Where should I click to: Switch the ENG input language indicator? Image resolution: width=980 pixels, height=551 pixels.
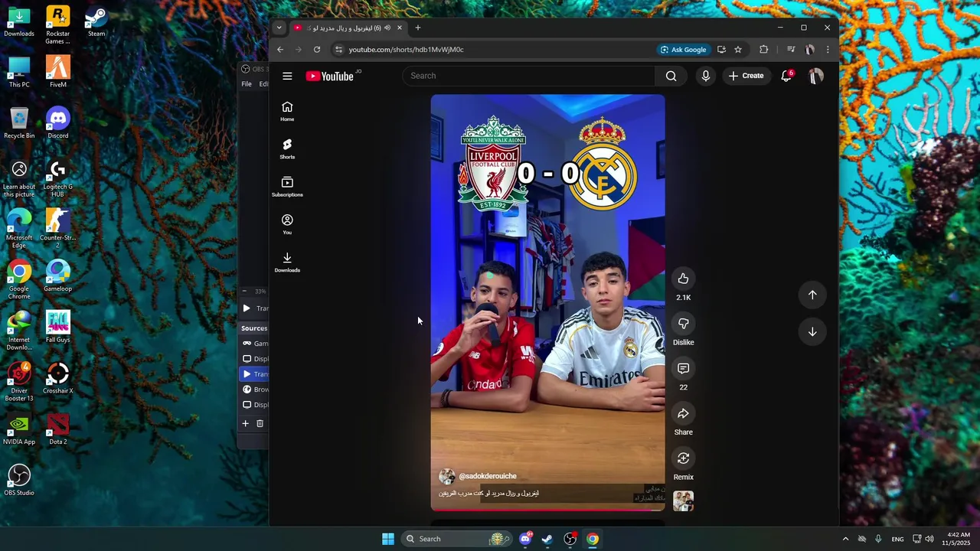coord(897,539)
